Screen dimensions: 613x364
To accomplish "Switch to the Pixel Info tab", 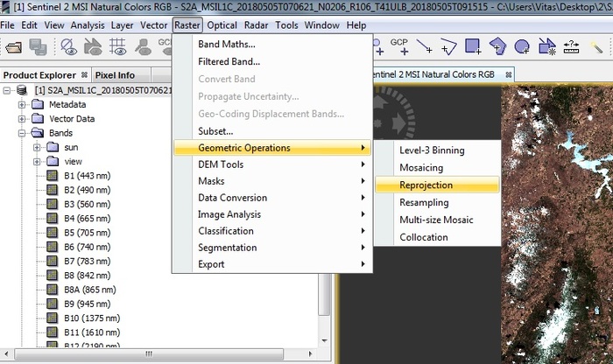I will pos(115,75).
